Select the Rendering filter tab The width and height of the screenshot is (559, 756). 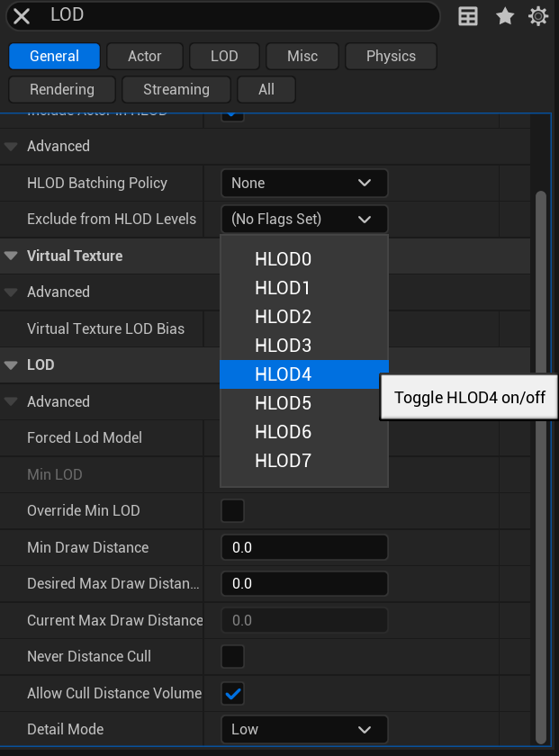62,89
